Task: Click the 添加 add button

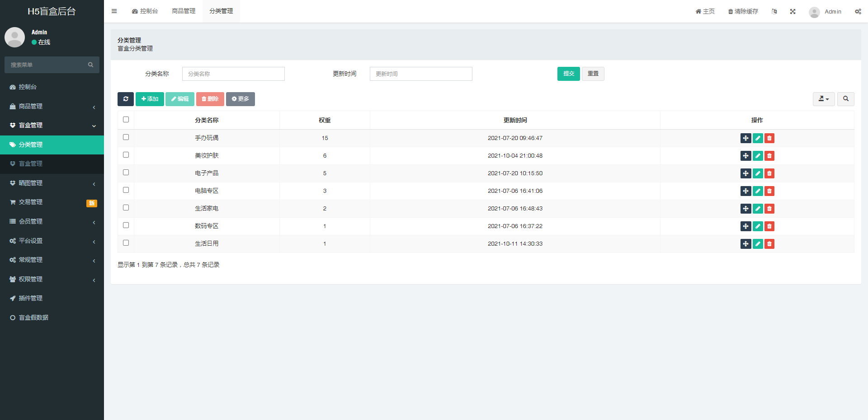Action: pos(150,99)
